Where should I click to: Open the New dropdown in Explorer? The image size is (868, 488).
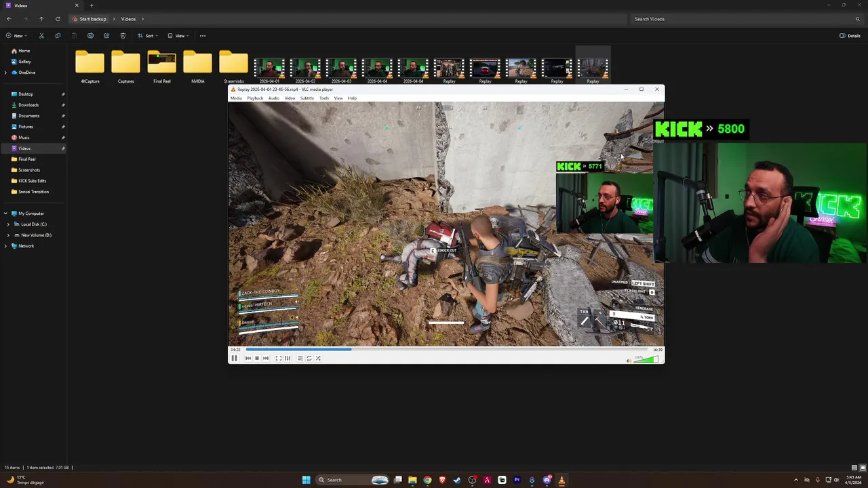(x=16, y=36)
